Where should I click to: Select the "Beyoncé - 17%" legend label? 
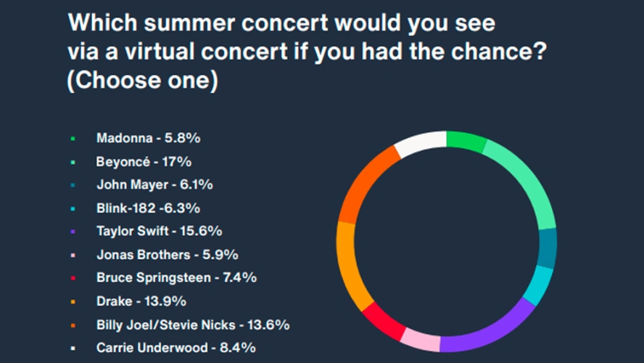click(x=144, y=161)
